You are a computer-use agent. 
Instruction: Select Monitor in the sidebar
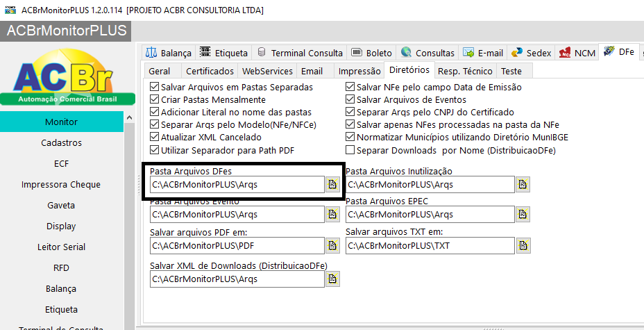coord(62,122)
